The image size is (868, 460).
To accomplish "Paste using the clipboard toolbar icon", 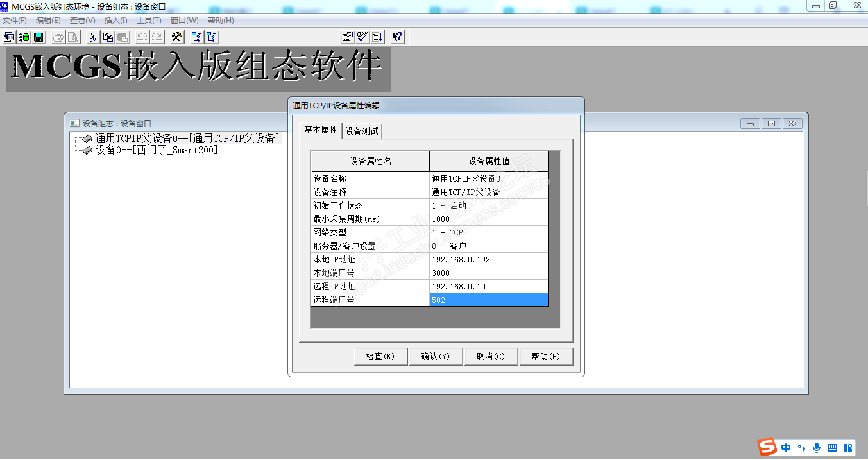I will (x=122, y=37).
